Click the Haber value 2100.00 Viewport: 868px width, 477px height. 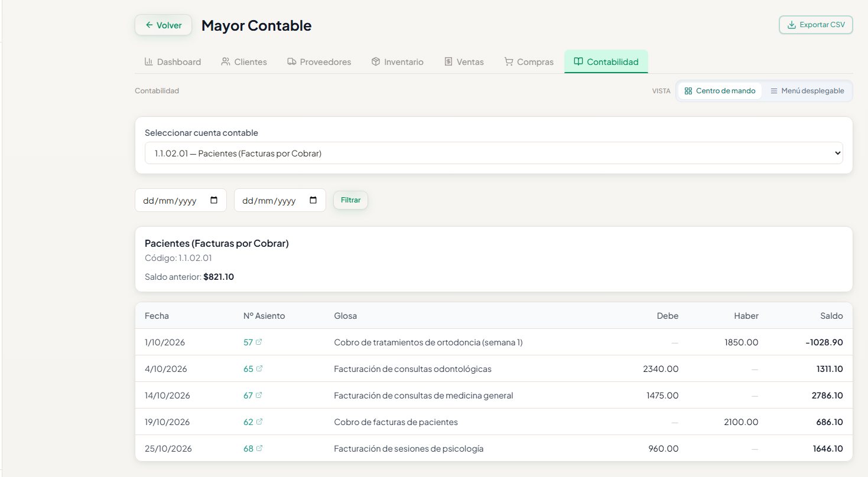point(741,422)
